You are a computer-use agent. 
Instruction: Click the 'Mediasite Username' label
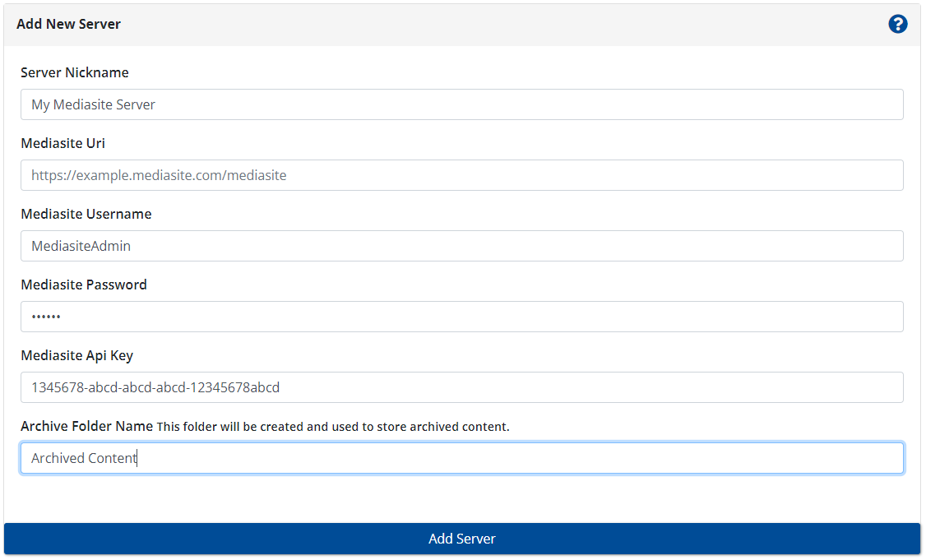point(86,215)
